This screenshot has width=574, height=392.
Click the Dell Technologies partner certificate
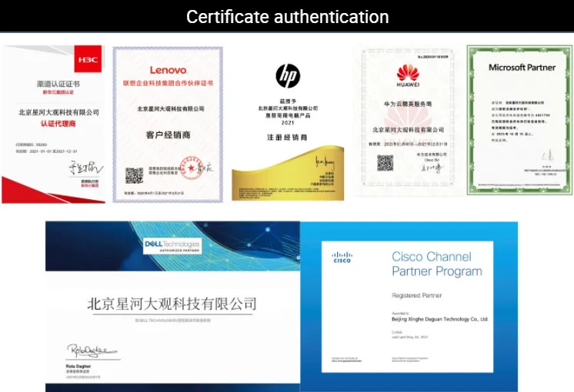[172, 307]
